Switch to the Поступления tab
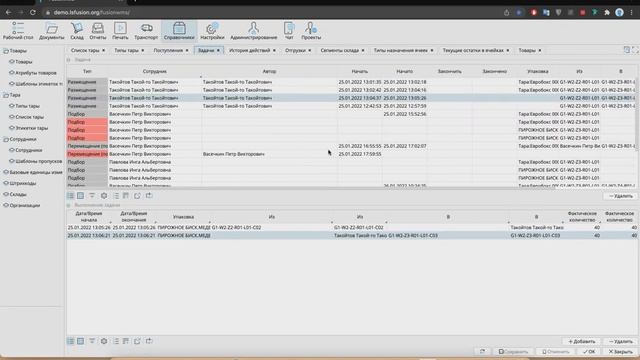The height and width of the screenshot is (360, 640). [x=168, y=50]
